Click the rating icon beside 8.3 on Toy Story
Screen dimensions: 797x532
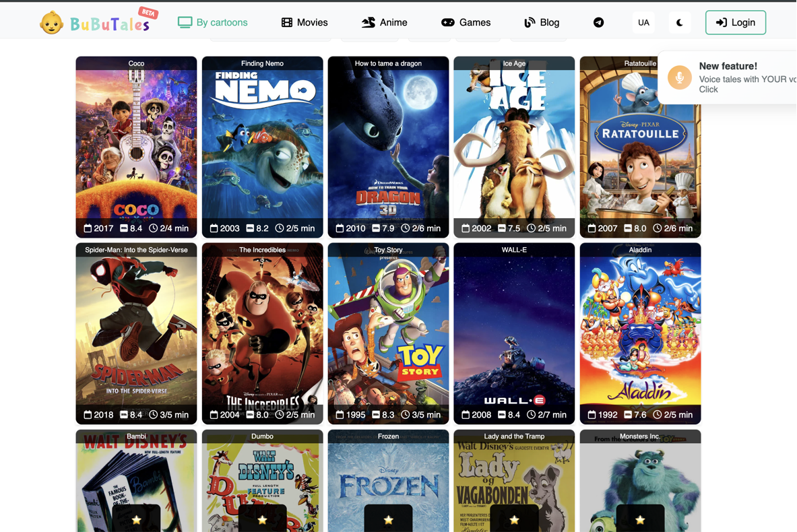coord(376,415)
